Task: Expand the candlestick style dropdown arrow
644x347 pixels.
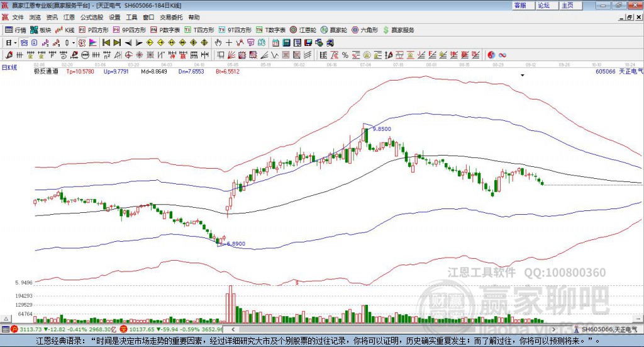Action: [x=74, y=43]
